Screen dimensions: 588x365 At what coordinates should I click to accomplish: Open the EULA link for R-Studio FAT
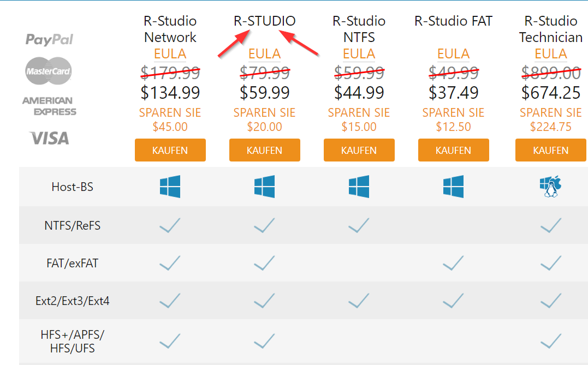click(x=453, y=54)
